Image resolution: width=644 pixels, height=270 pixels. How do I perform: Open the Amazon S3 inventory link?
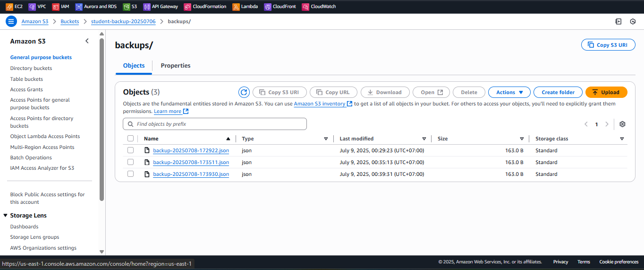[320, 104]
